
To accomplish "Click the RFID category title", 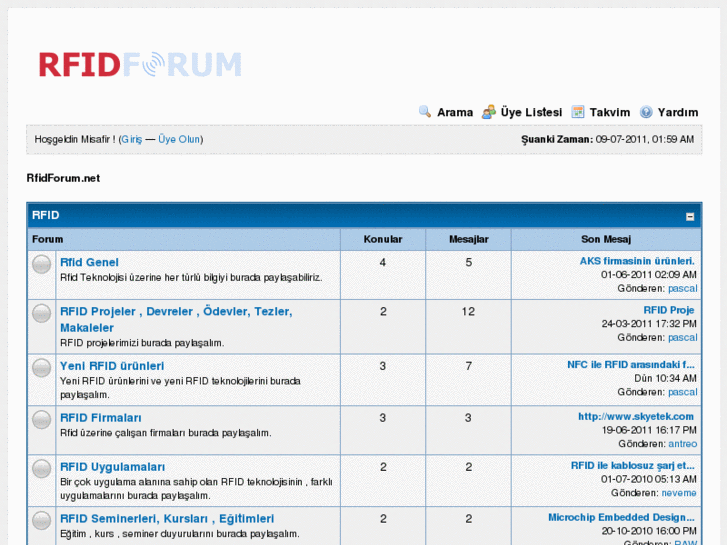I will 45,215.
